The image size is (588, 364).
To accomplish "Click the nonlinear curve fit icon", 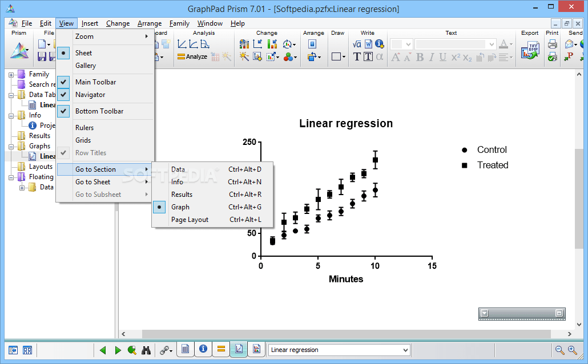I will click(x=194, y=45).
